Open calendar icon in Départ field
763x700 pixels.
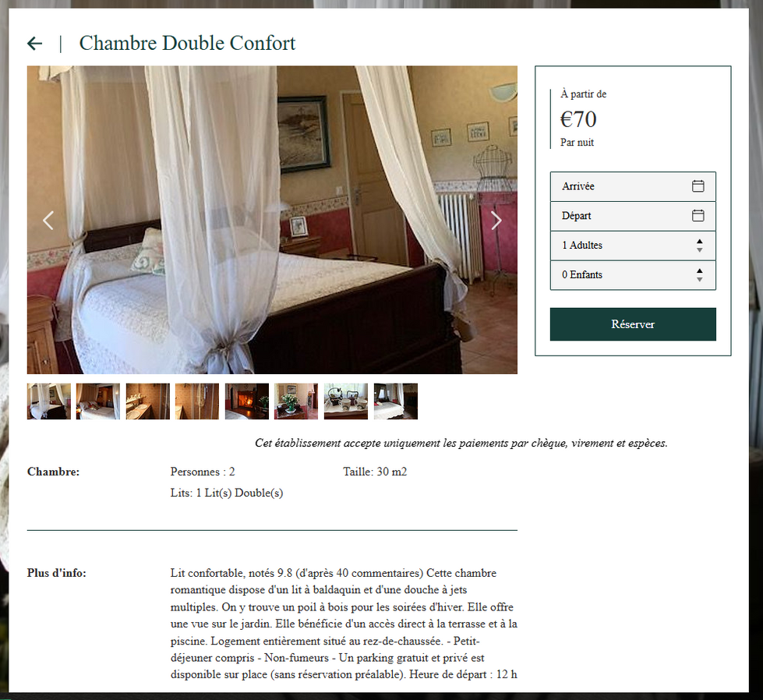698,216
